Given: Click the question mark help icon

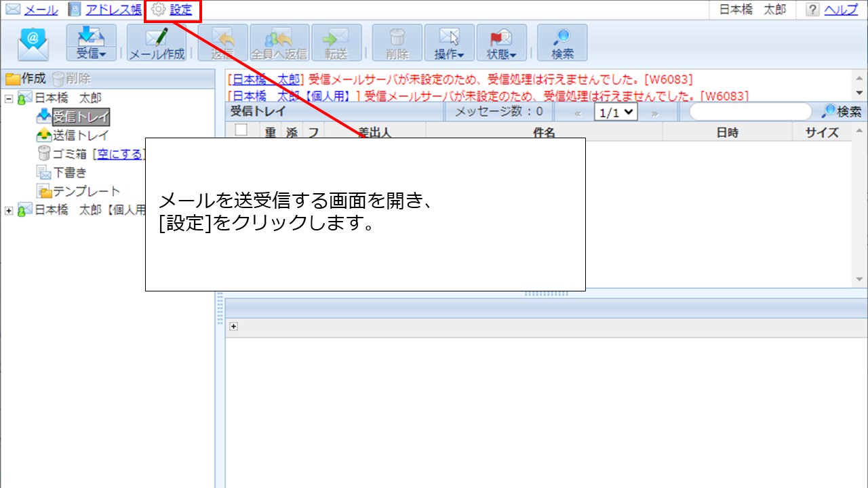Looking at the screenshot, I should [812, 10].
